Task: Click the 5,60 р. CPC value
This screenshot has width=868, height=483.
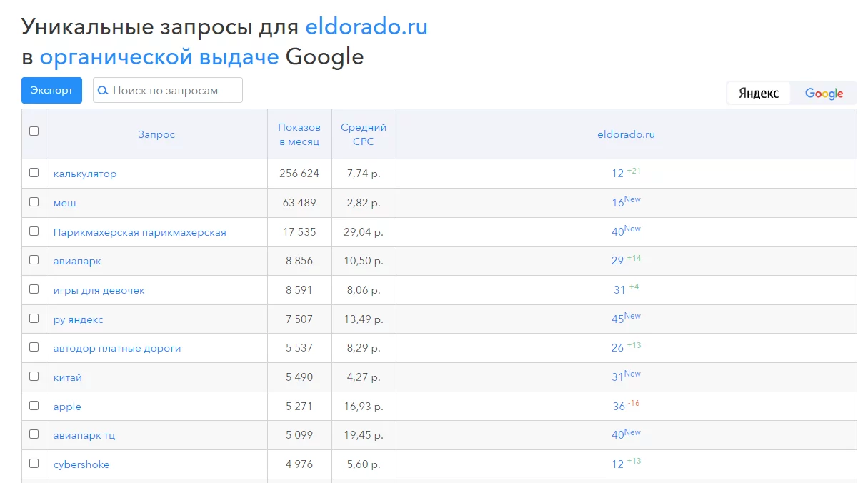Action: click(x=364, y=464)
